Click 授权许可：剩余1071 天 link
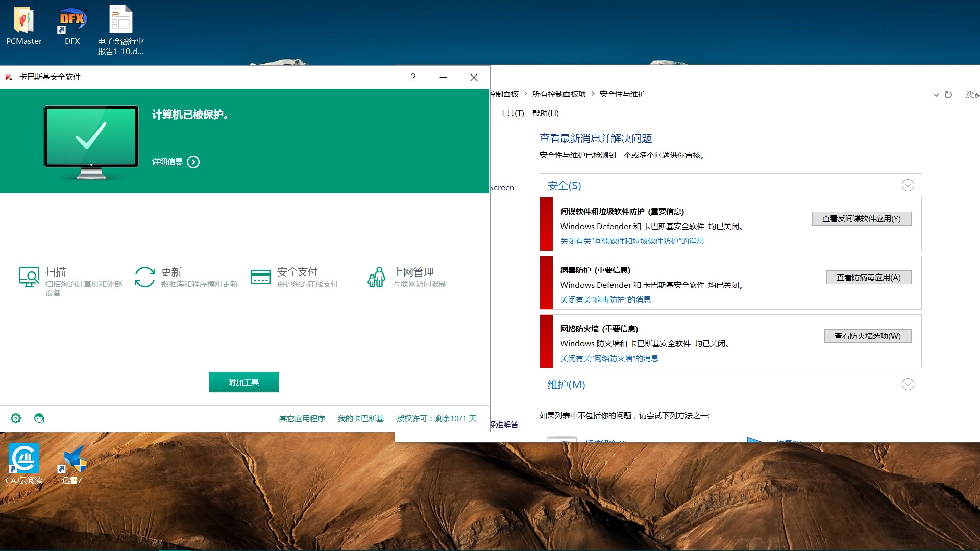The height and width of the screenshot is (551, 980). 436,418
